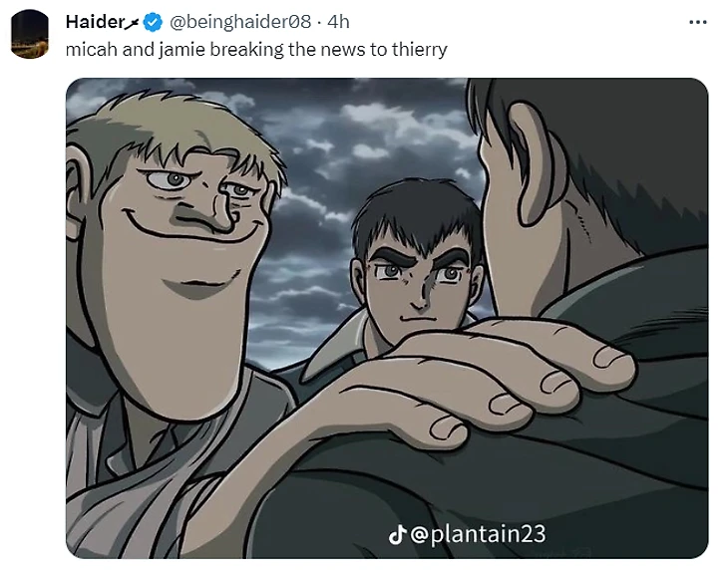Open Haider's profile avatar picture

coord(30,34)
